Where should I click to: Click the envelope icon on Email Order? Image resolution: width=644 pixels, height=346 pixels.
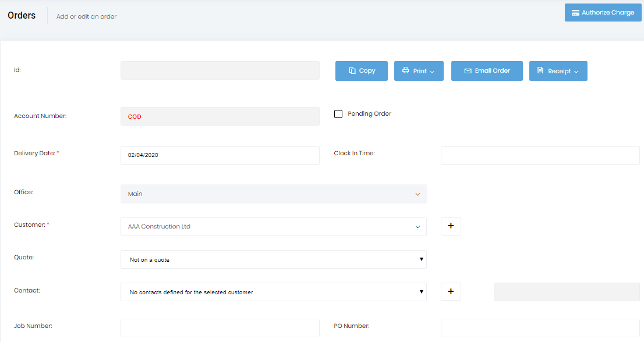[x=469, y=70]
